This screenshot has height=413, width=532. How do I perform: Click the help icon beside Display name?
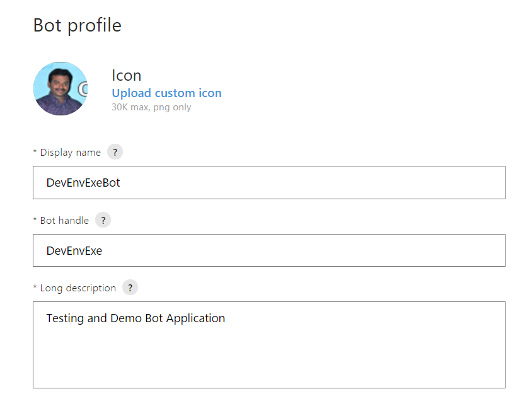(115, 152)
